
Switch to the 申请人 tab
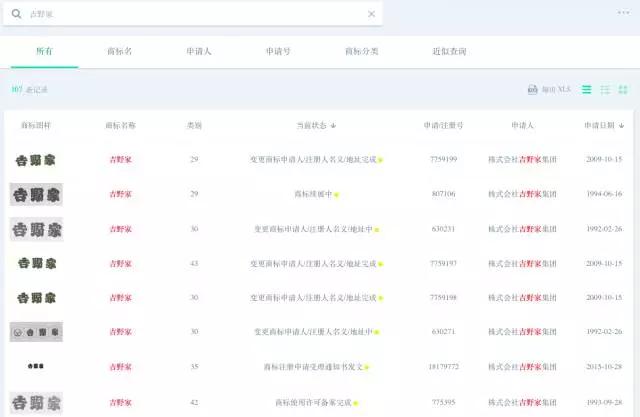pos(199,51)
